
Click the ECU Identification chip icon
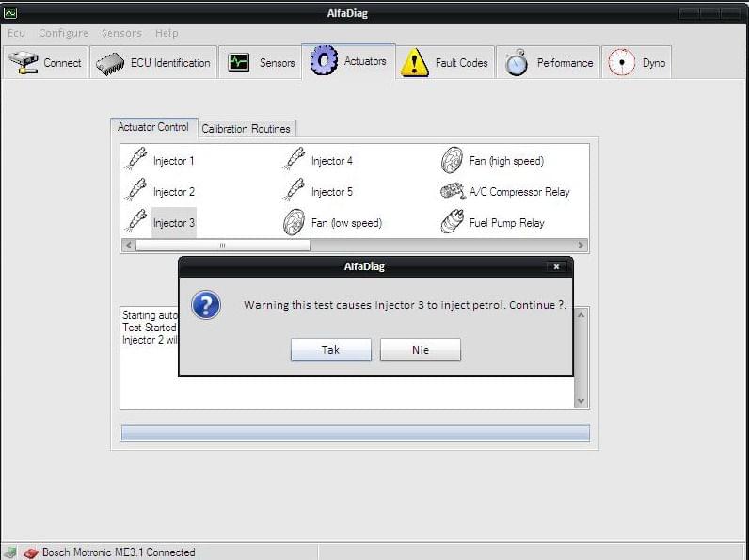tap(110, 63)
